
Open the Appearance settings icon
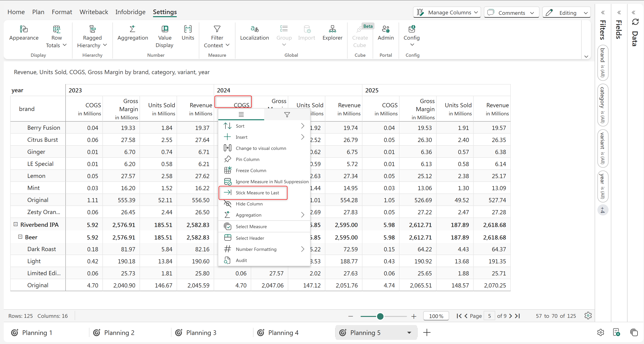point(24,29)
